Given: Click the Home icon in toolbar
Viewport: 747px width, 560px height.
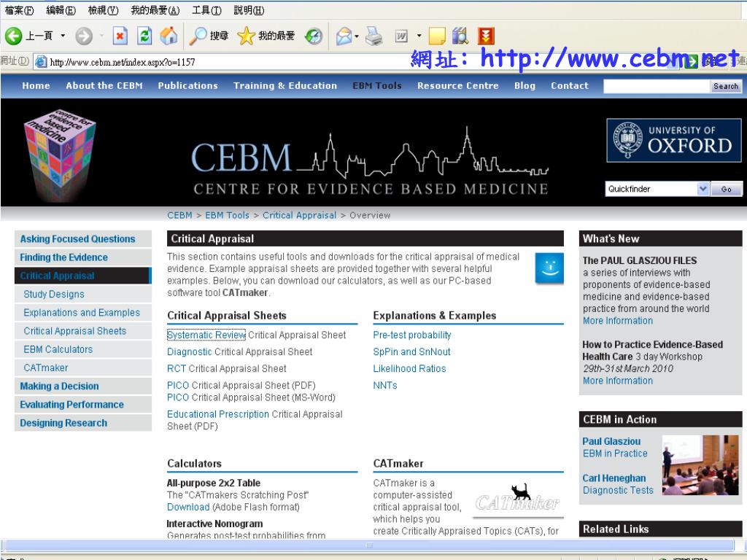Looking at the screenshot, I should 169,36.
